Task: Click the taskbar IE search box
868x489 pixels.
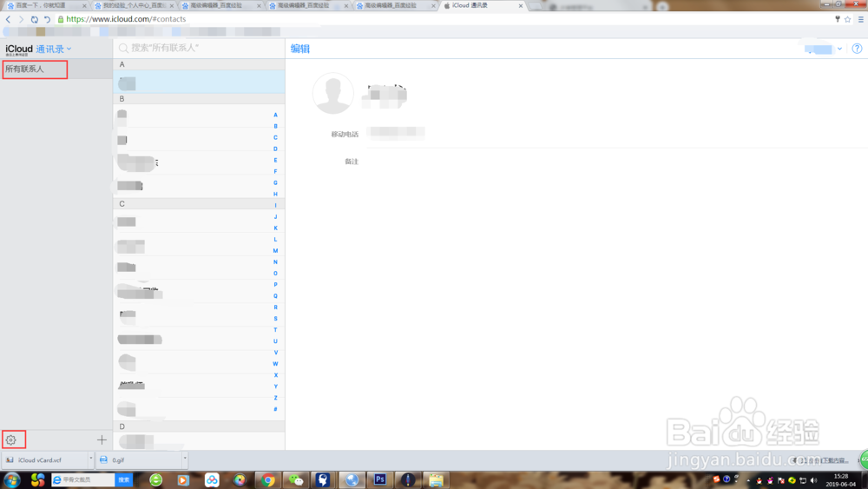Action: (x=83, y=479)
